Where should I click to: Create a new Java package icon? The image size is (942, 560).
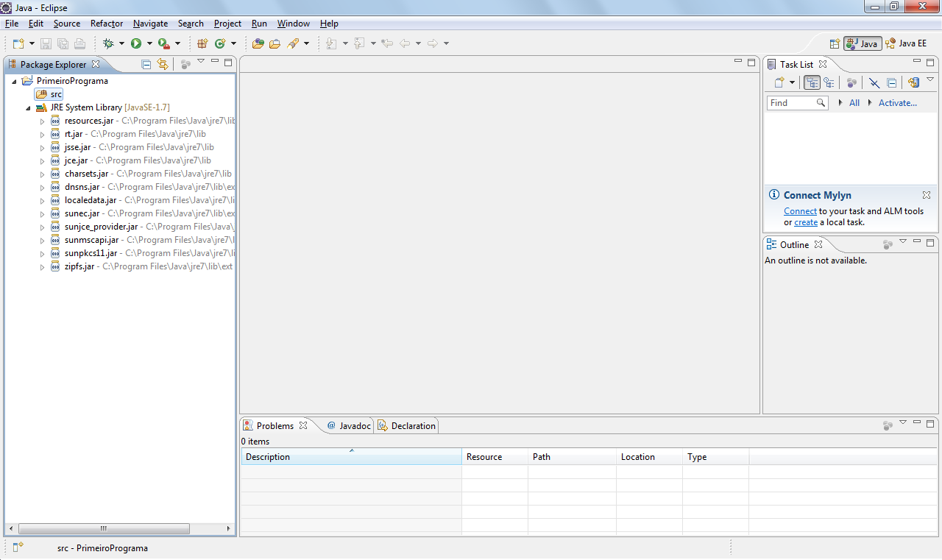tap(202, 44)
